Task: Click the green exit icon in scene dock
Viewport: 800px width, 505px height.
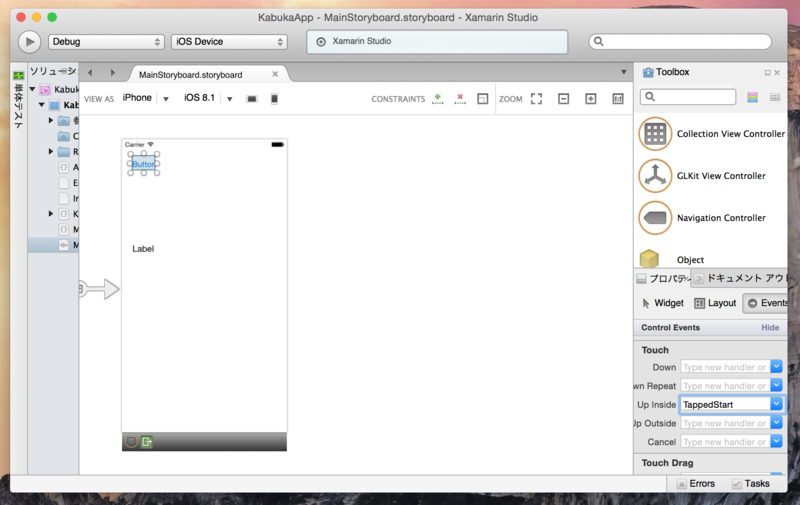Action: pos(147,441)
